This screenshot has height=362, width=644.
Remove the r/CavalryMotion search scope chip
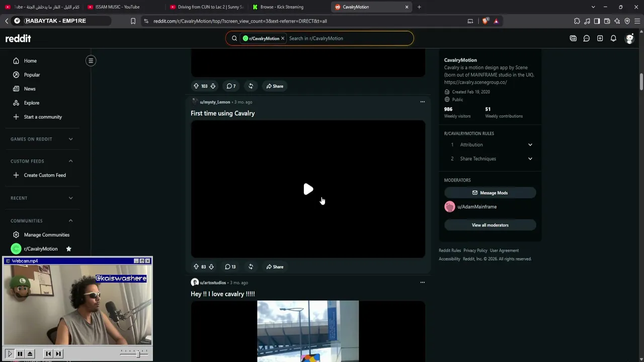point(283,38)
